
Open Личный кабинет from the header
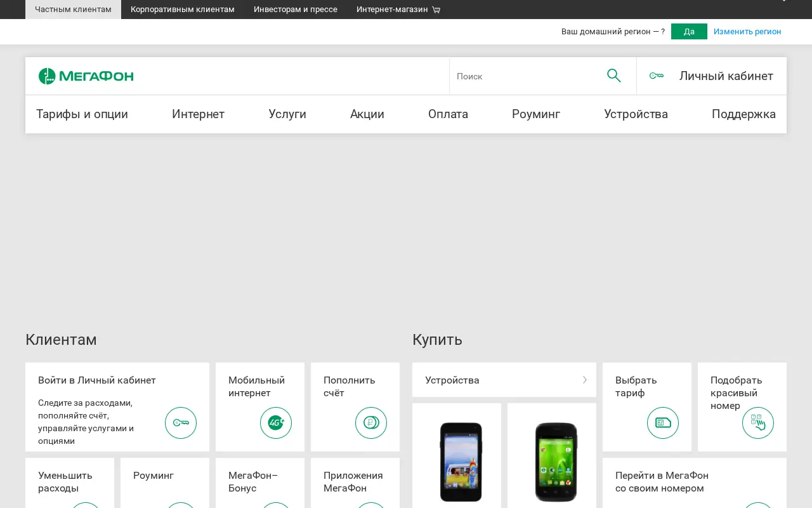pos(712,76)
